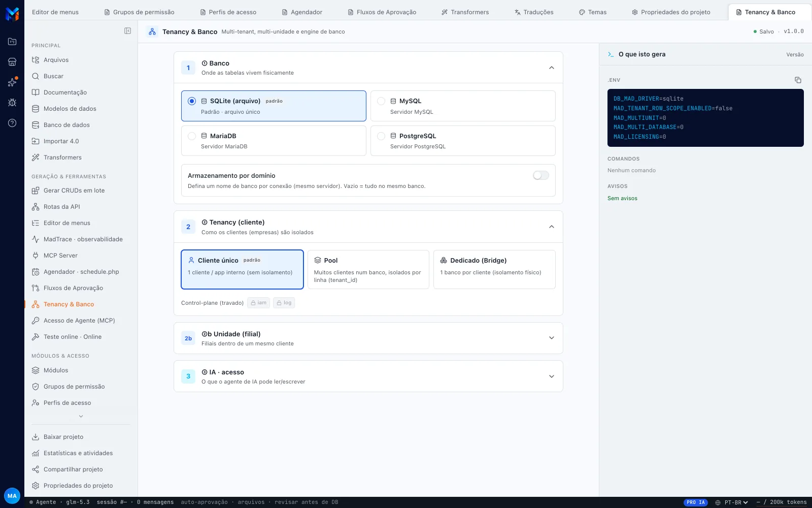Click the Versão link in right panel
This screenshot has width=812, height=508.
coord(795,54)
